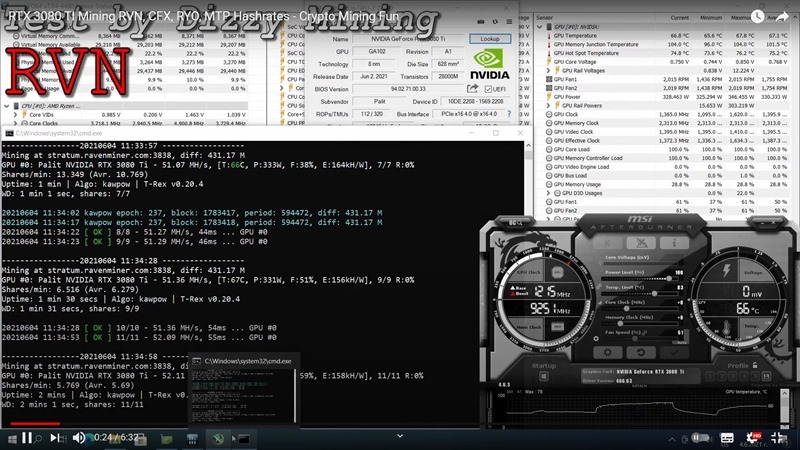Click the Share arrow icon
The width and height of the screenshot is (800, 450).
(x=782, y=17)
